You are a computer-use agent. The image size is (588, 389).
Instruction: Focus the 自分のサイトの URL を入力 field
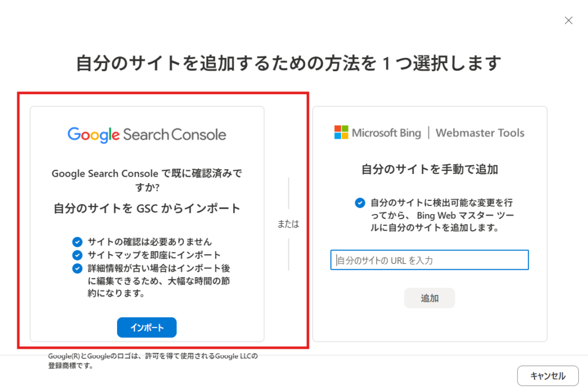coord(430,260)
